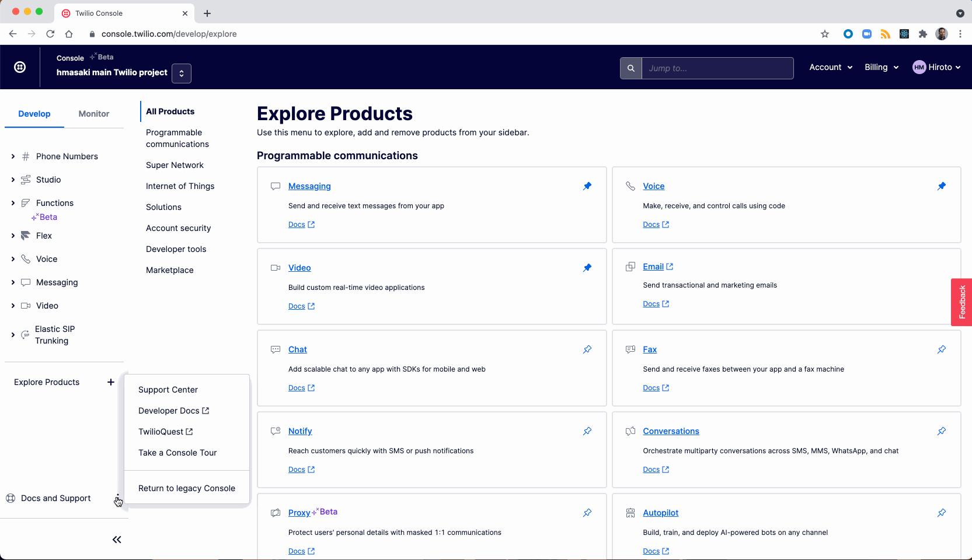This screenshot has width=972, height=560.
Task: Open TwilioQuest from popup menu
Action: click(x=165, y=432)
